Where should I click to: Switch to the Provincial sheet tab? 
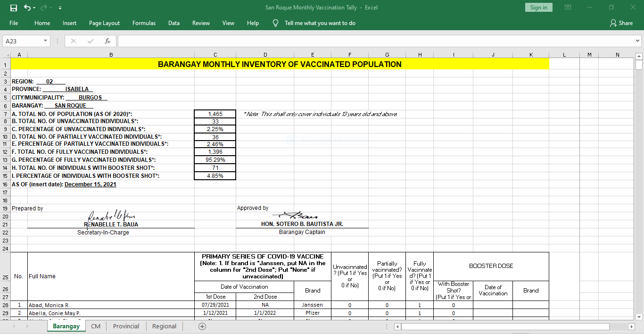click(x=126, y=326)
